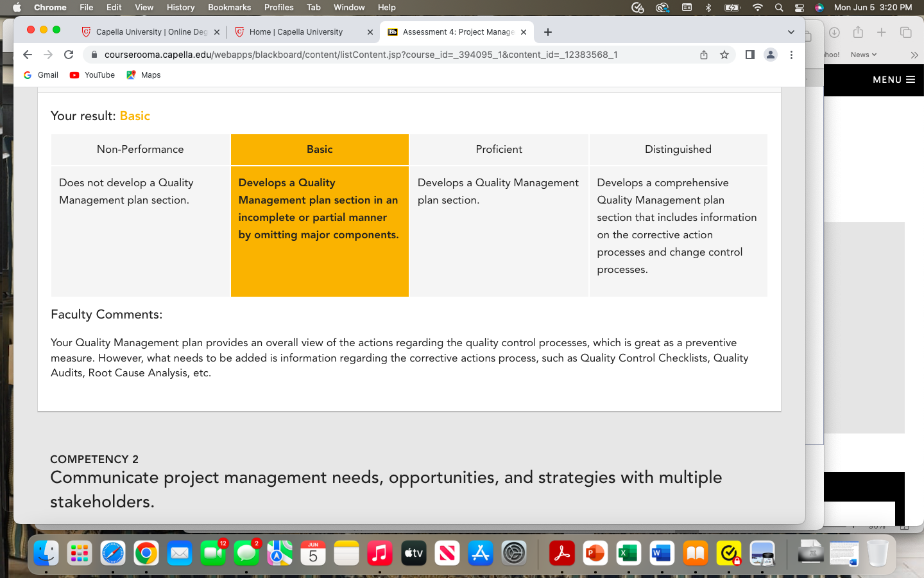This screenshot has height=578, width=924.
Task: Click the site lock icon in address bar
Action: click(94, 55)
